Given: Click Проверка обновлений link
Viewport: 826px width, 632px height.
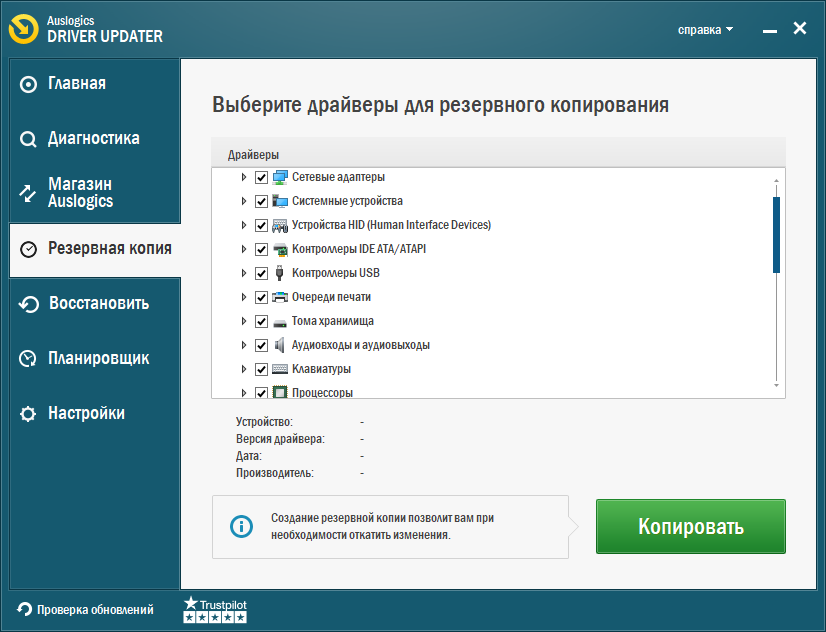Looking at the screenshot, I should tap(95, 609).
